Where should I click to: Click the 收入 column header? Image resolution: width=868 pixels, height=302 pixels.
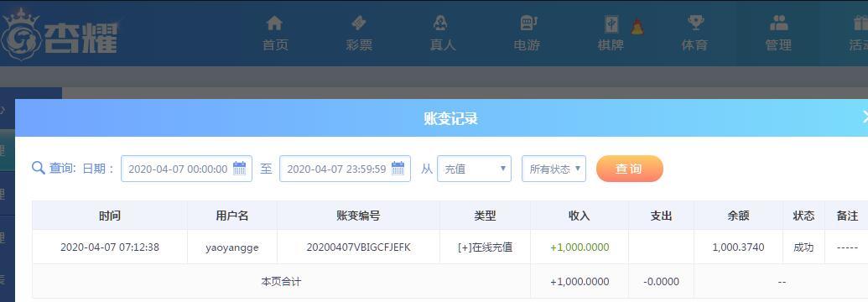pos(580,216)
